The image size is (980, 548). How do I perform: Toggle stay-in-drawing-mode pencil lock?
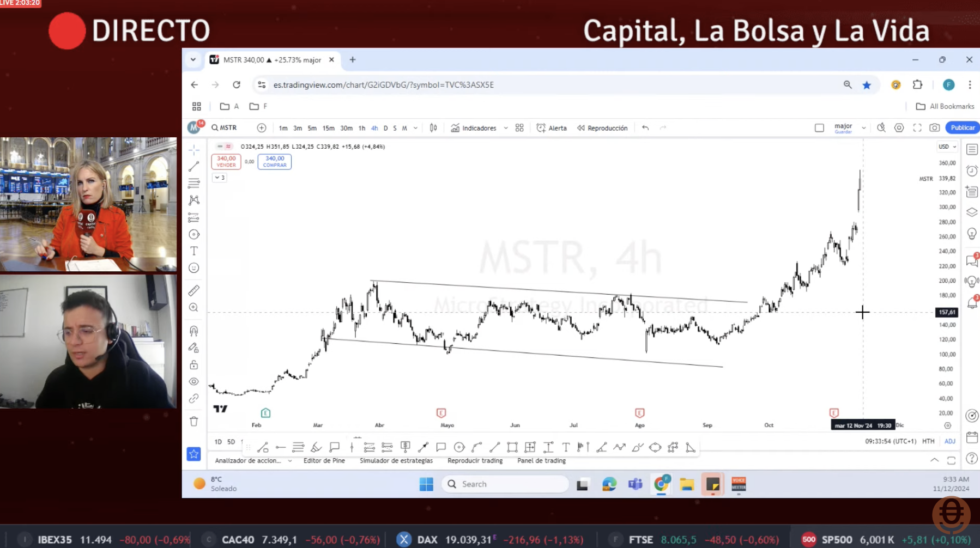pos(194,348)
